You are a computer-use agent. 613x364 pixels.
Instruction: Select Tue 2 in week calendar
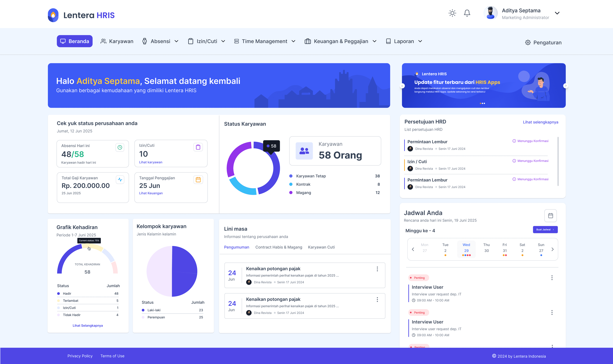tap(445, 249)
